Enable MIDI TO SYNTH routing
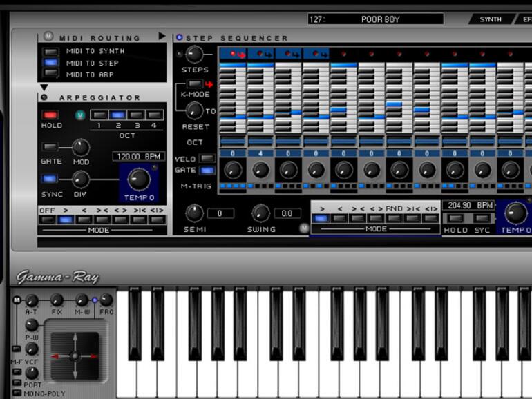The width and height of the screenshot is (532, 399). pos(51,51)
